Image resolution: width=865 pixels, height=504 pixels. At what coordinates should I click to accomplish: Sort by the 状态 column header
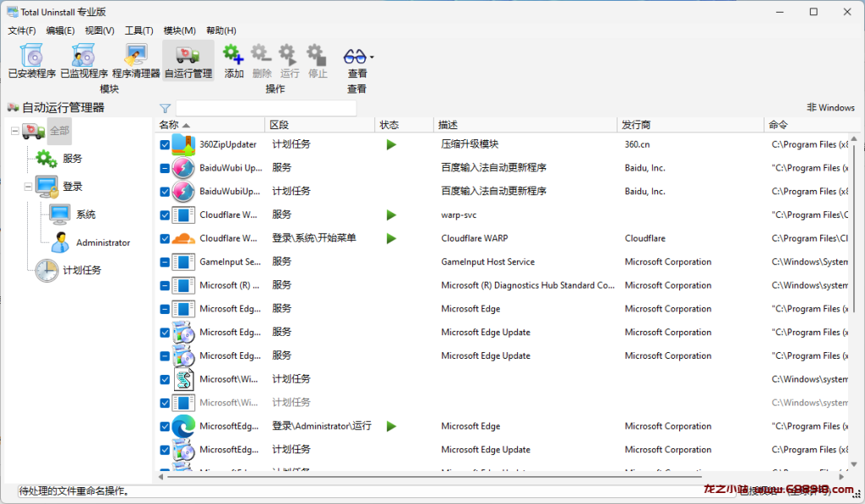405,125
